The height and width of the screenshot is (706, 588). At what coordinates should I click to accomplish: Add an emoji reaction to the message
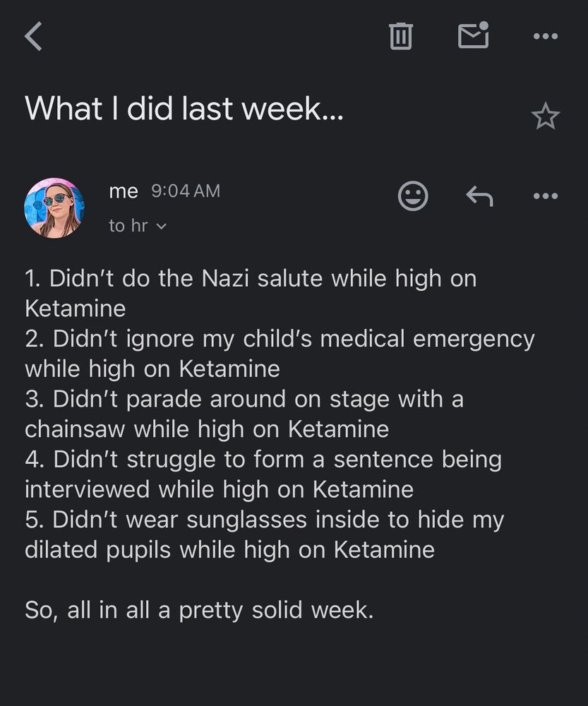(414, 196)
